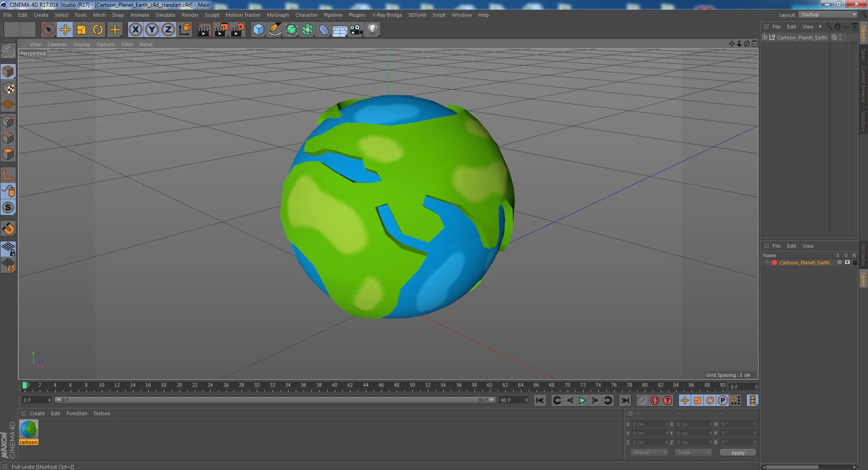Switch to Content Browser side tab

tap(863, 84)
